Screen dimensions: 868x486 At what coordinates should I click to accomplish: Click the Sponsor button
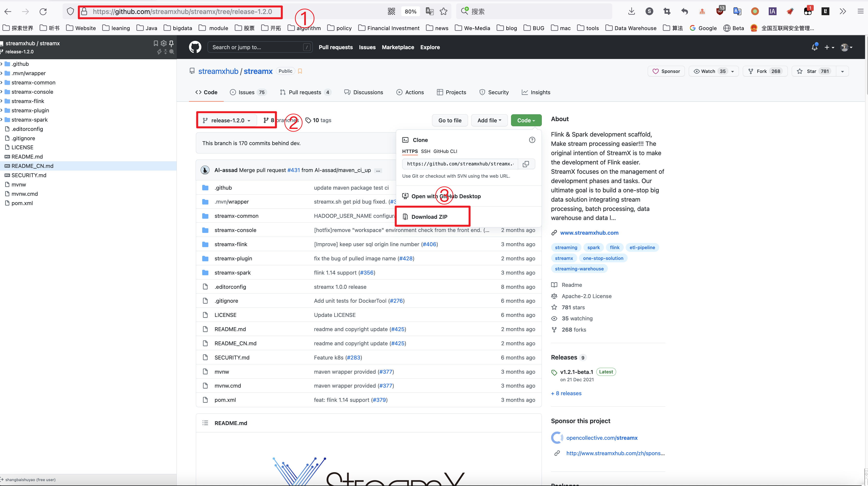(666, 71)
